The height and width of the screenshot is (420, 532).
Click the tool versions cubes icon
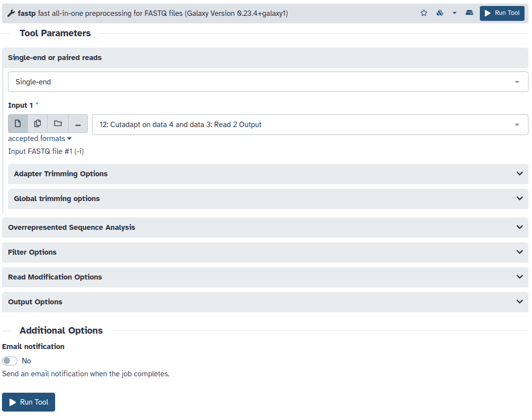point(440,13)
